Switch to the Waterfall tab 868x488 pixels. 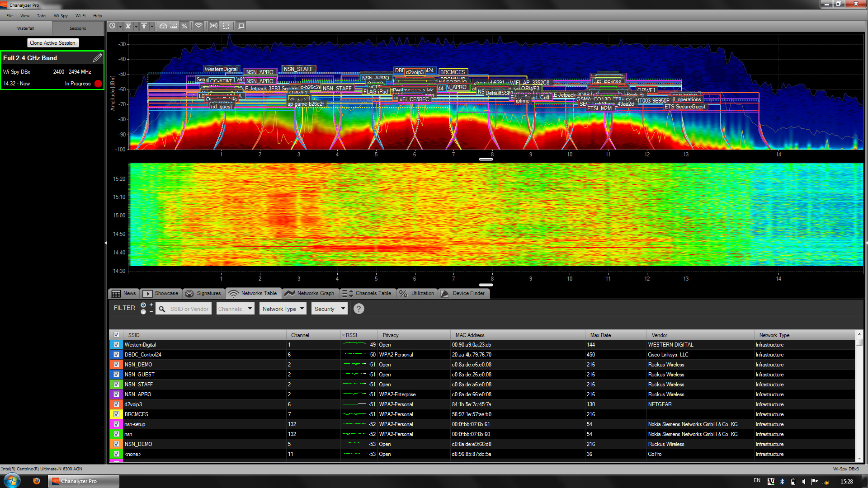point(26,28)
